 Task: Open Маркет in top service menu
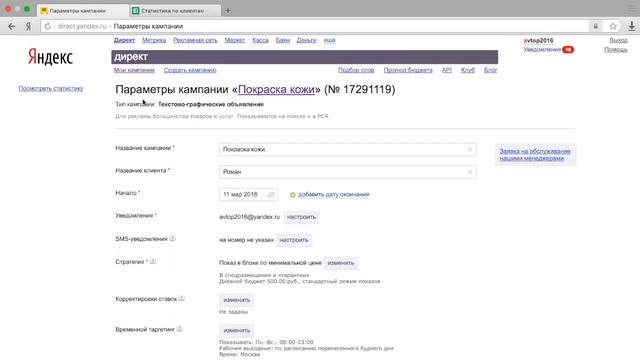click(235, 40)
